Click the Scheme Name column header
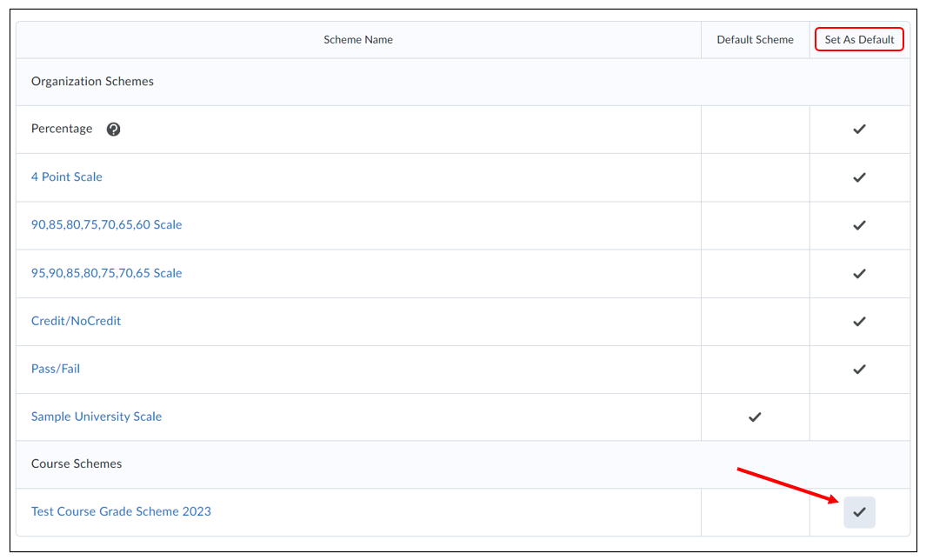 tap(358, 39)
